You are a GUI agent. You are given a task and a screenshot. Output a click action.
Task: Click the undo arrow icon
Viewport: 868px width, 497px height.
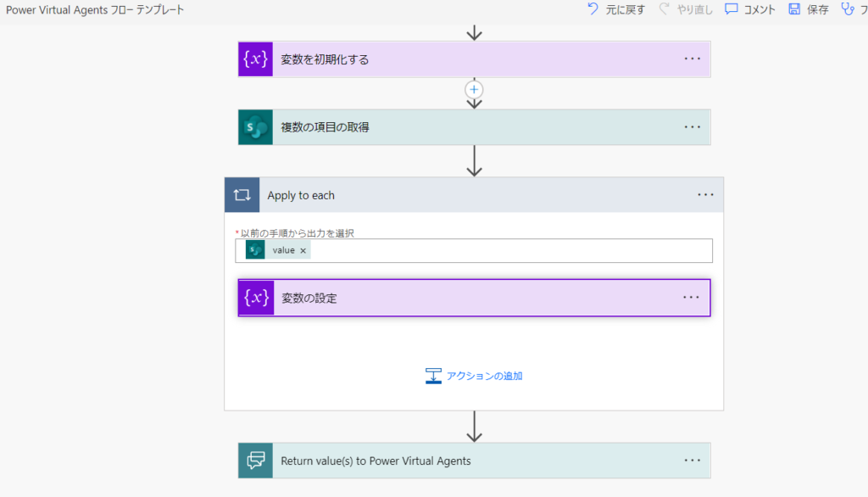tap(593, 8)
